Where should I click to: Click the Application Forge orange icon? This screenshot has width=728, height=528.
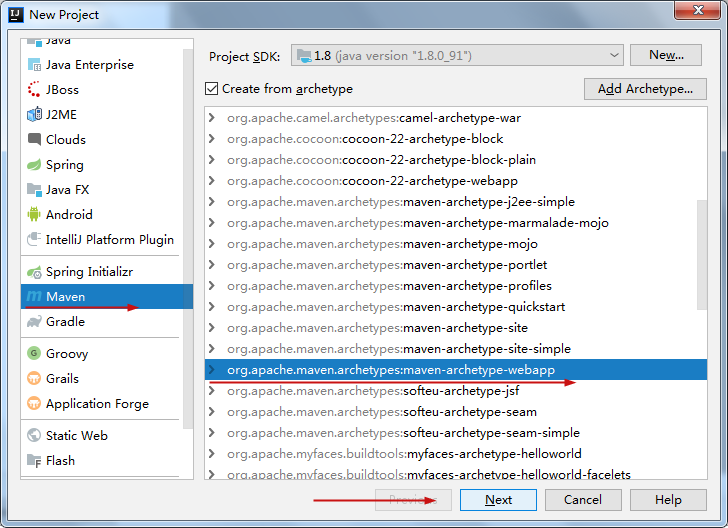(x=34, y=403)
